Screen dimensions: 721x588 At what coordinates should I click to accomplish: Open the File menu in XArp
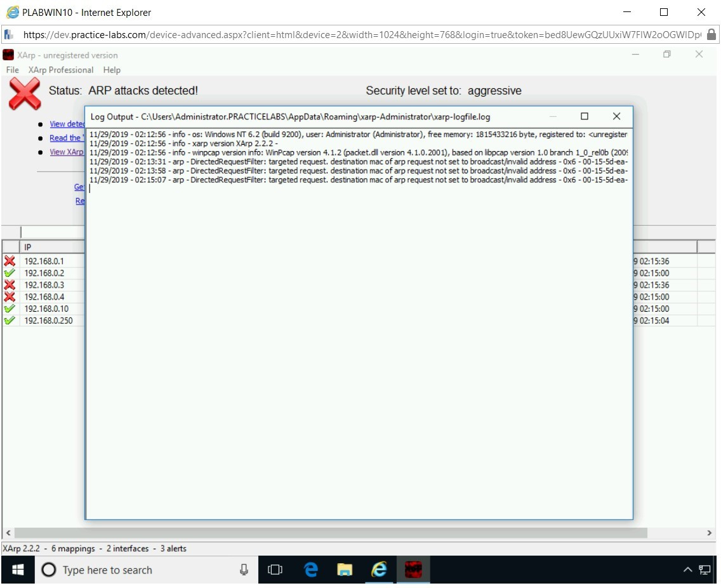(x=13, y=70)
